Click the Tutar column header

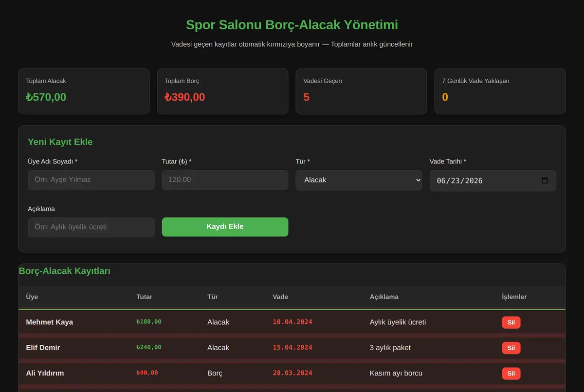point(145,297)
